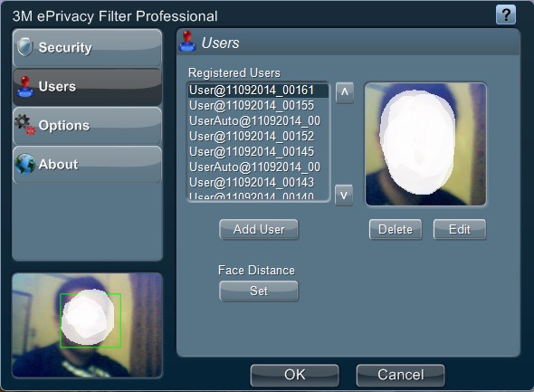
Task: Show the About section
Action: pos(87,165)
